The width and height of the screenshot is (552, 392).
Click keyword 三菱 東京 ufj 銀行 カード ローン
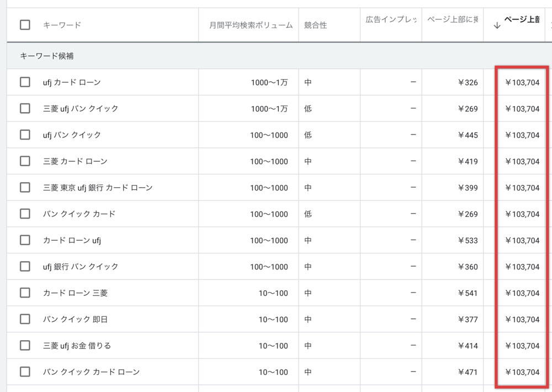point(98,188)
